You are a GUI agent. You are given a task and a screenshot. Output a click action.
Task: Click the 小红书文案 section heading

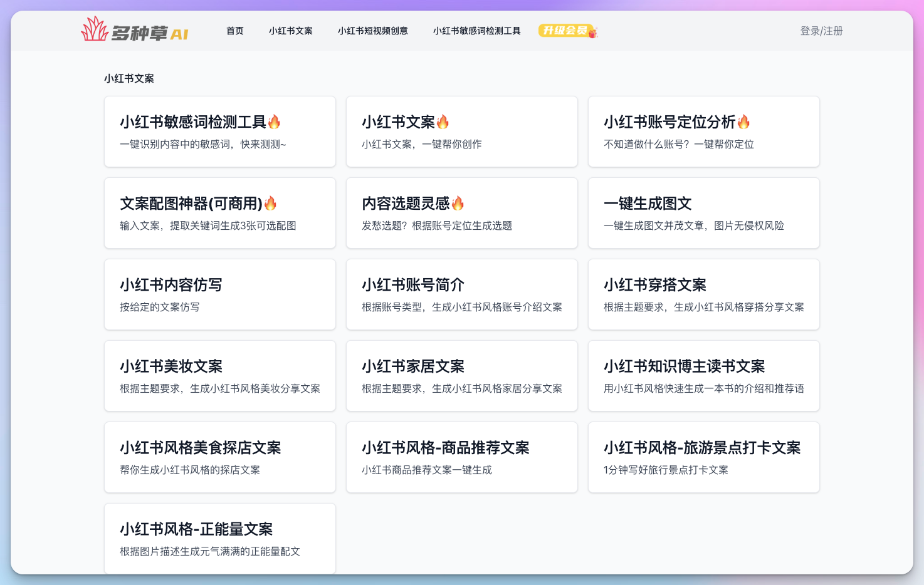(129, 78)
